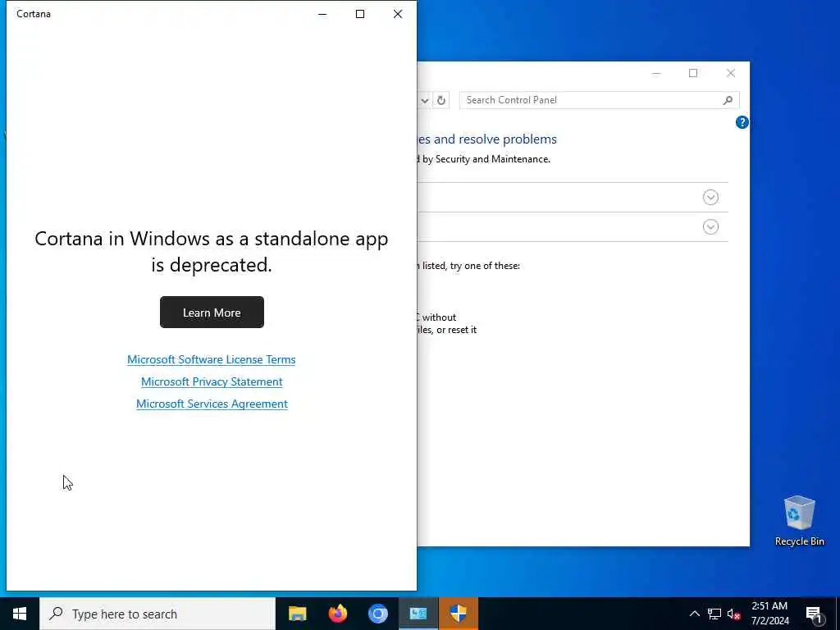Show hidden system tray icons
Image resolution: width=840 pixels, height=630 pixels.
click(694, 614)
